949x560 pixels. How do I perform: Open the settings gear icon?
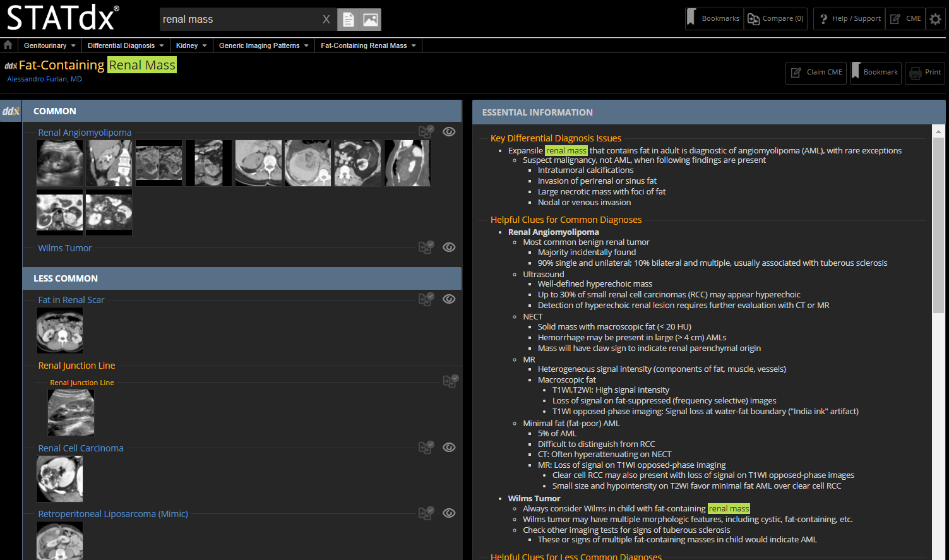(935, 19)
